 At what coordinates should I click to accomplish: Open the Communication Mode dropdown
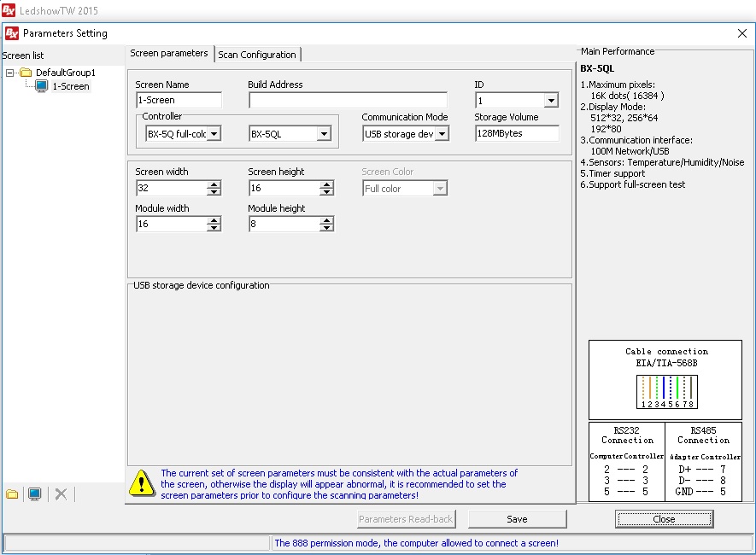click(442, 134)
